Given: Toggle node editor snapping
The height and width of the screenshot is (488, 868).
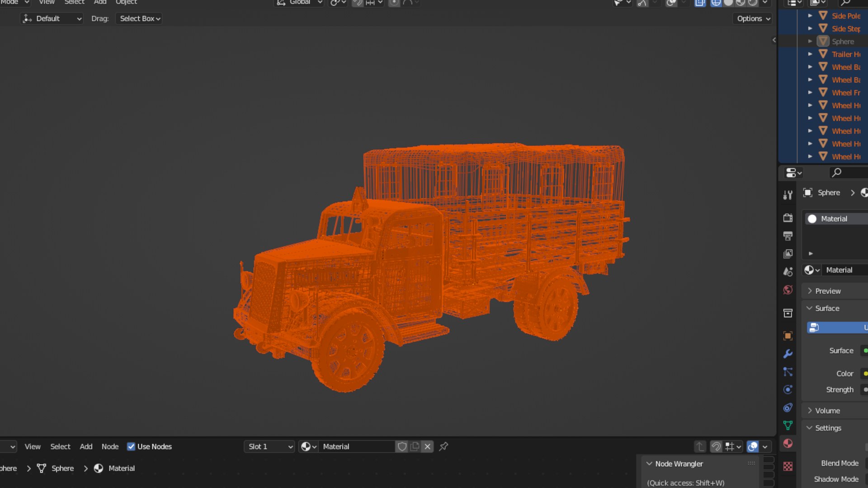Looking at the screenshot, I should pos(716,446).
